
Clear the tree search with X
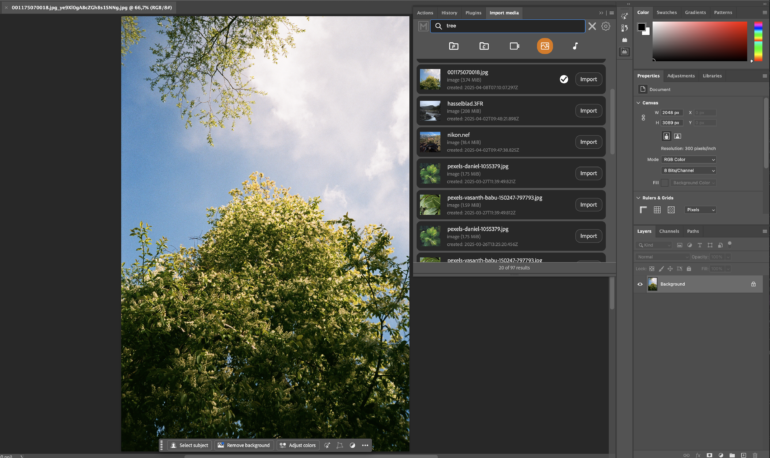point(592,26)
